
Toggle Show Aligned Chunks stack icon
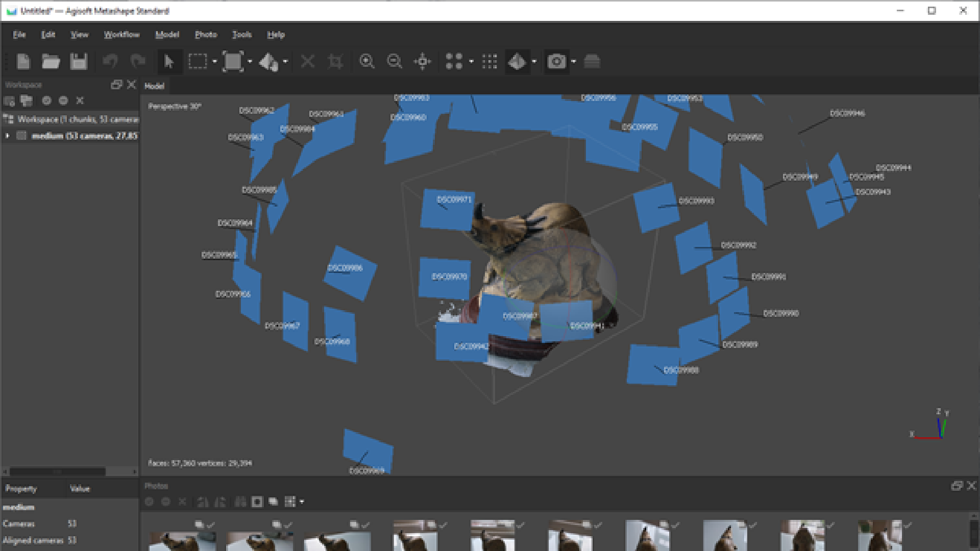pos(592,62)
